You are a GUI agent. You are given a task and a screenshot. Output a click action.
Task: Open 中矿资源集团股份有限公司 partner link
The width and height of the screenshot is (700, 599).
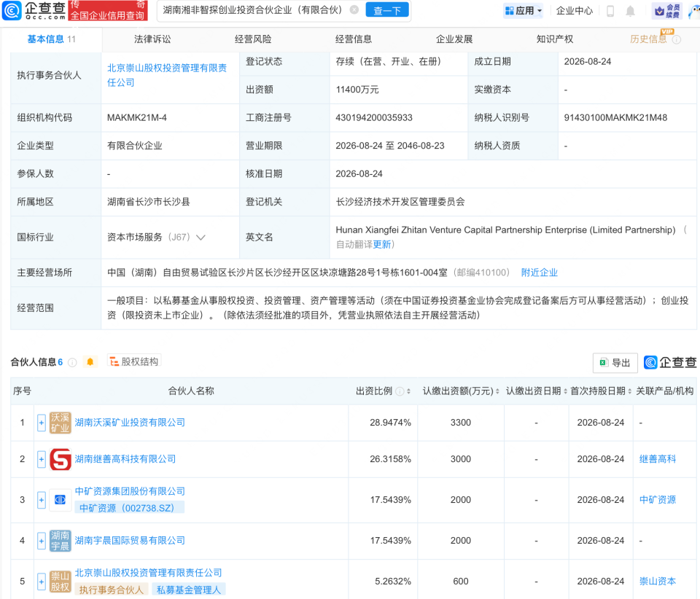[130, 491]
